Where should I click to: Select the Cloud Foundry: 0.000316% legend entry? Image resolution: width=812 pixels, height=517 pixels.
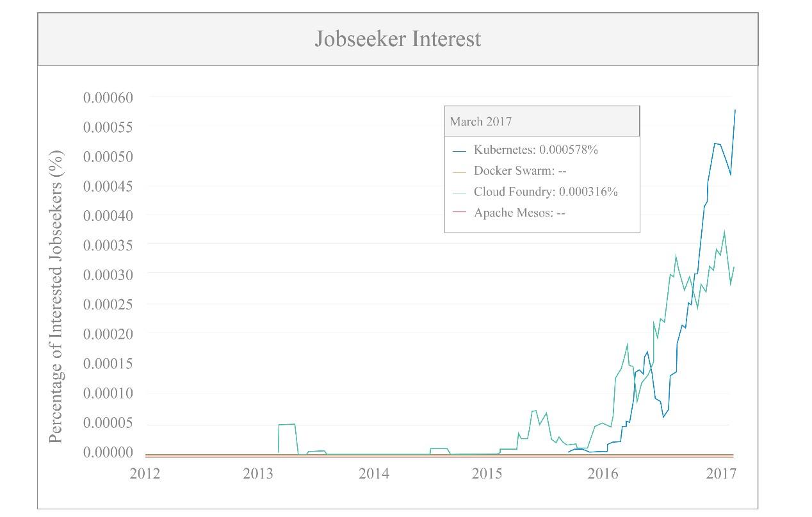click(x=546, y=192)
